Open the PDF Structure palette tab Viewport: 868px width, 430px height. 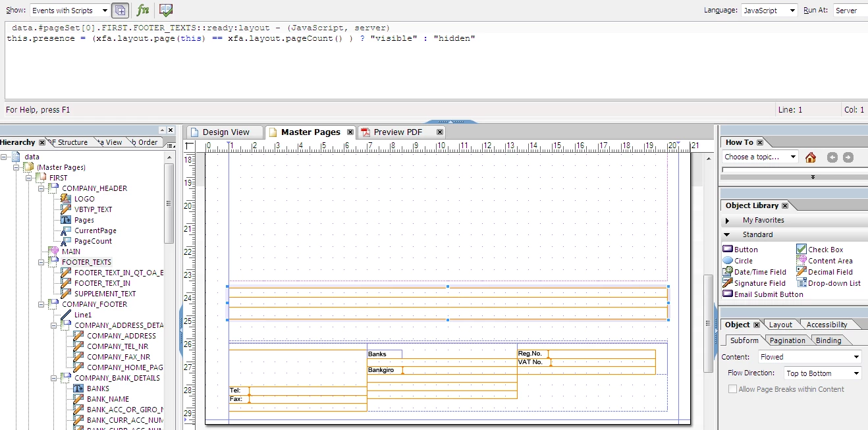coord(70,142)
